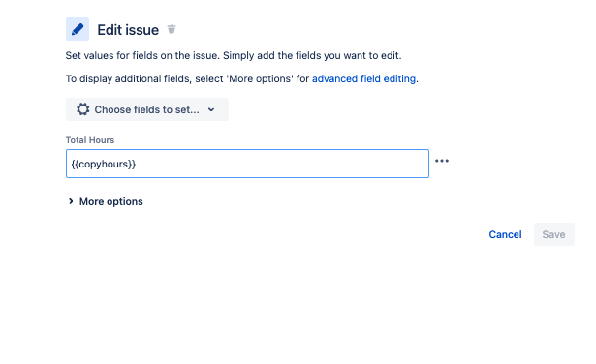The image size is (596, 364).
Task: Click the More options label text
Action: tap(111, 201)
